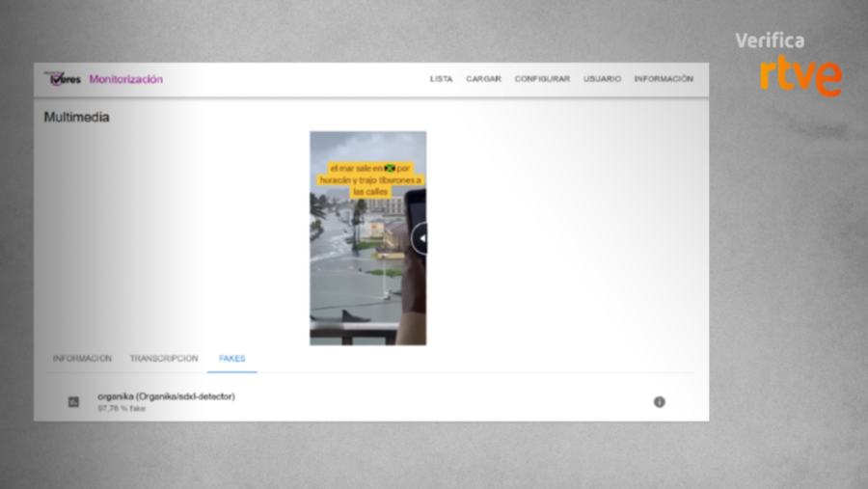The width and height of the screenshot is (868, 489).
Task: Select the FAKES tab
Action: coord(231,359)
